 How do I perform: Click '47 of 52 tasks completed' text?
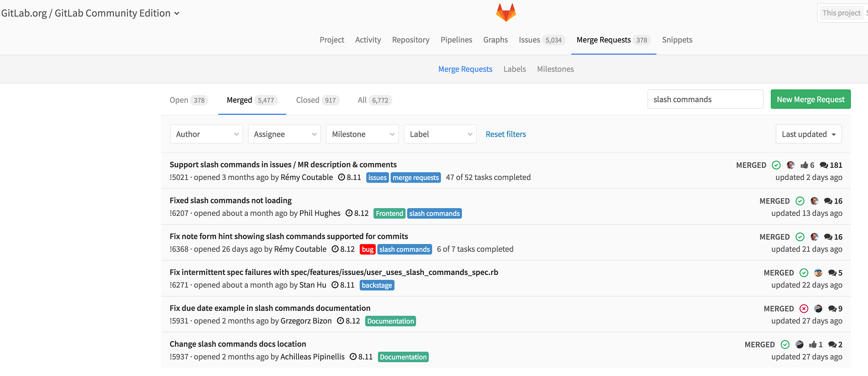pos(488,177)
